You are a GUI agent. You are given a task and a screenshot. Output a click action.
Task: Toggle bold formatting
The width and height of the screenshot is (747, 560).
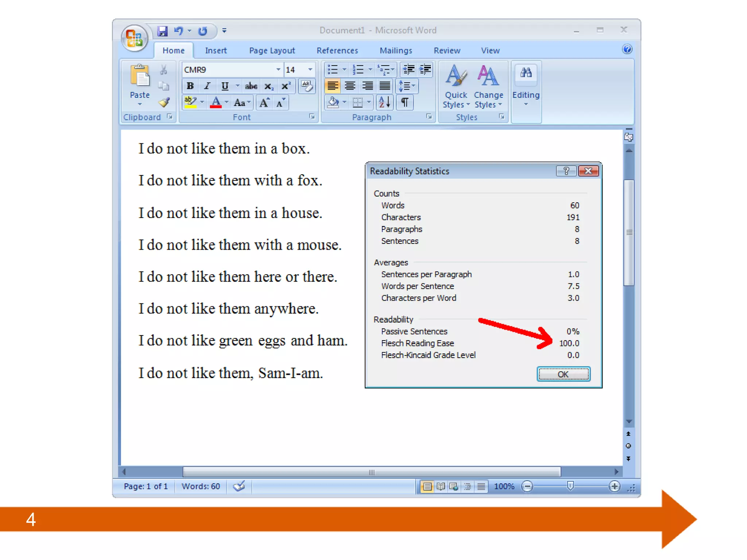coord(190,86)
